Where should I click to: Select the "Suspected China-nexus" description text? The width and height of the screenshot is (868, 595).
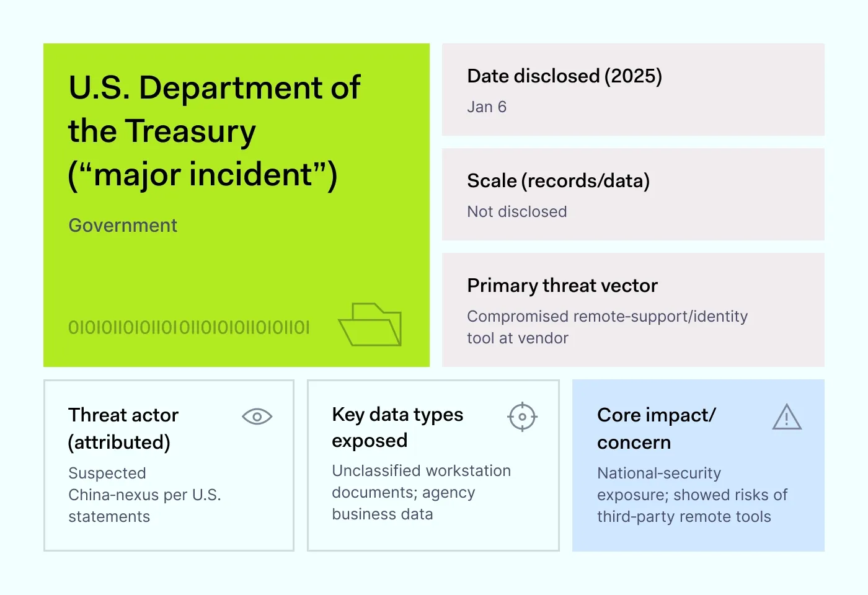(x=144, y=495)
